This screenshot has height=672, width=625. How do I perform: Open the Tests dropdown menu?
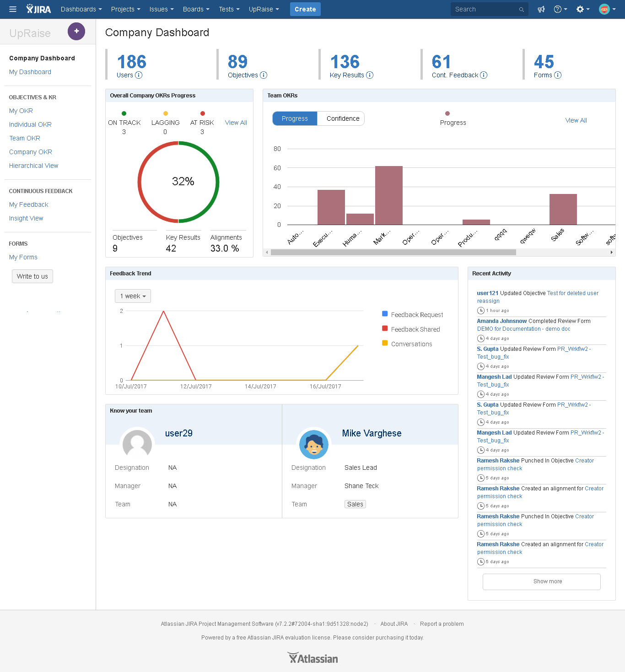pyautogui.click(x=229, y=9)
